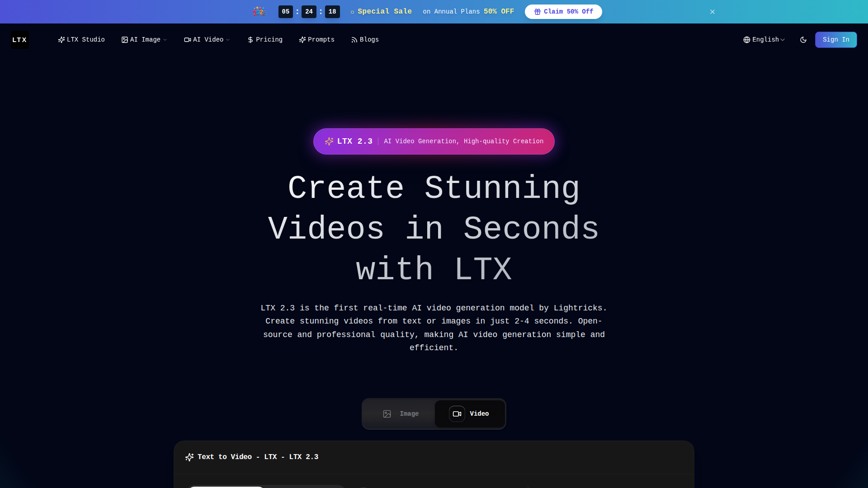Visit the Blogs section

point(365,40)
